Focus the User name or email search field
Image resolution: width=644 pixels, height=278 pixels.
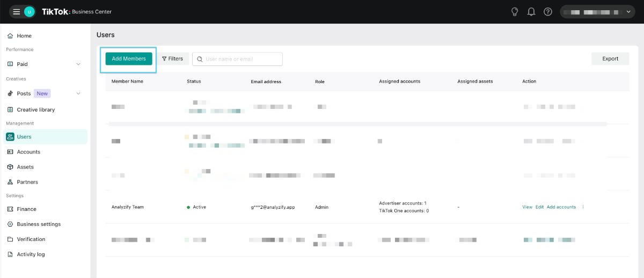243,59
